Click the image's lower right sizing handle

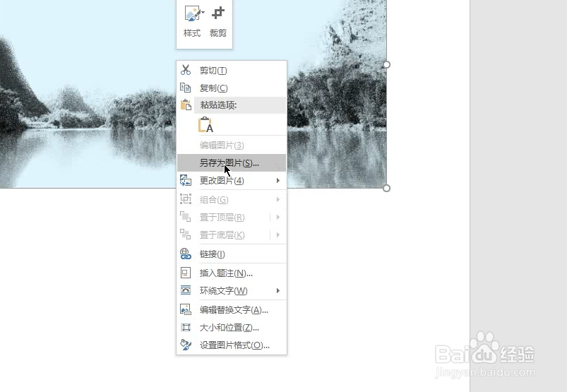(x=386, y=188)
